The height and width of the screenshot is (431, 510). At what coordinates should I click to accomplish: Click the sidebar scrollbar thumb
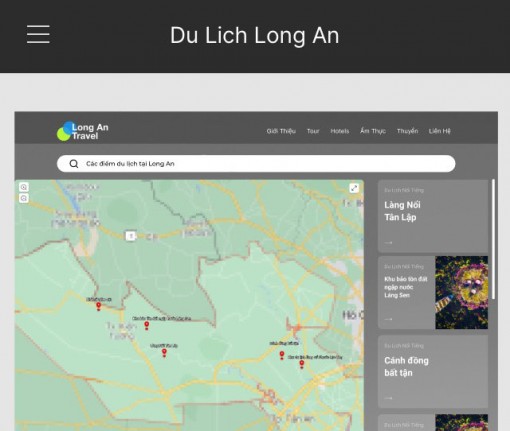[x=493, y=239]
